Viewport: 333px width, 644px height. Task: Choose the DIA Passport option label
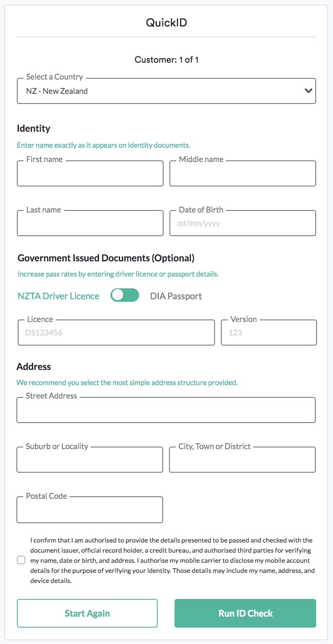pyautogui.click(x=176, y=296)
